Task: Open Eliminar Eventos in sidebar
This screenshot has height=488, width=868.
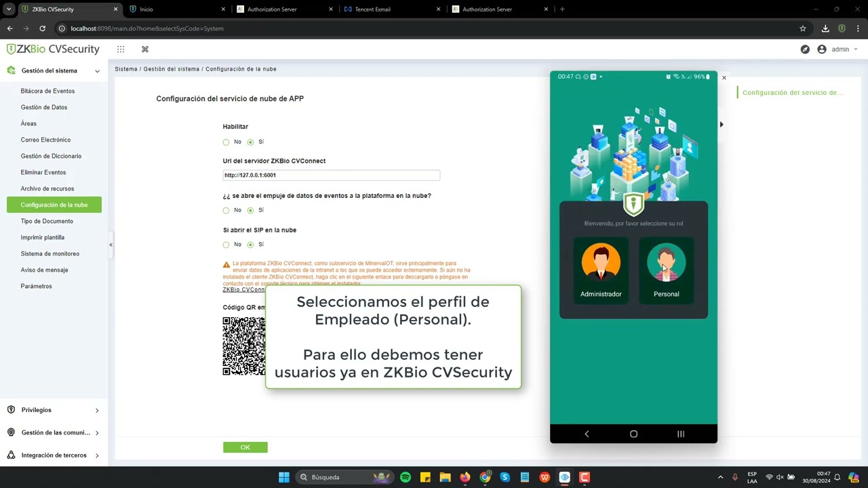Action: tap(43, 172)
